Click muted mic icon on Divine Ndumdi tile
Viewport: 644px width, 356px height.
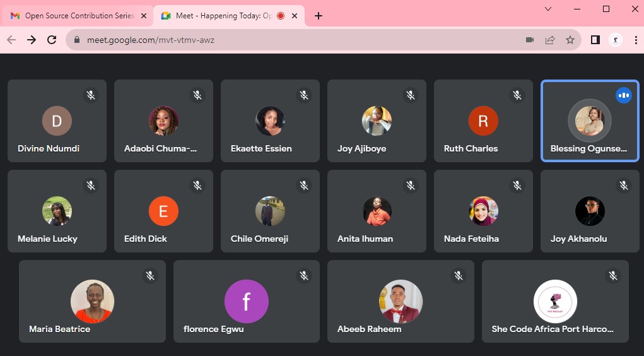coord(91,95)
